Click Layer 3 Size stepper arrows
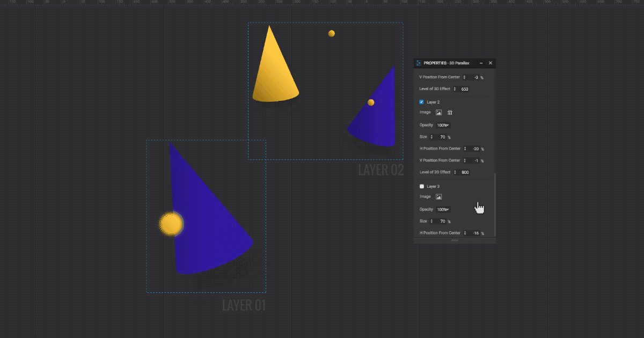The image size is (644, 338). click(x=431, y=221)
